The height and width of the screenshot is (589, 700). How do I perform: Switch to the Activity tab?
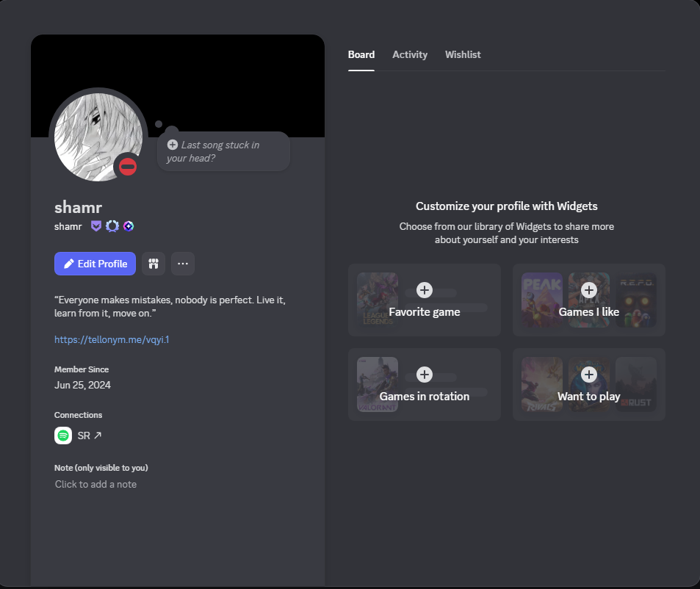(410, 55)
